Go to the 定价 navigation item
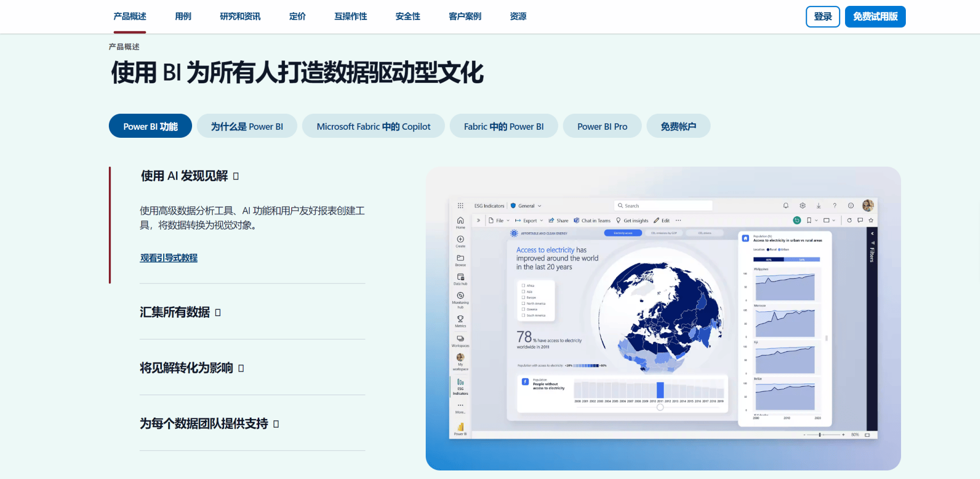980x479 pixels. pos(297,17)
